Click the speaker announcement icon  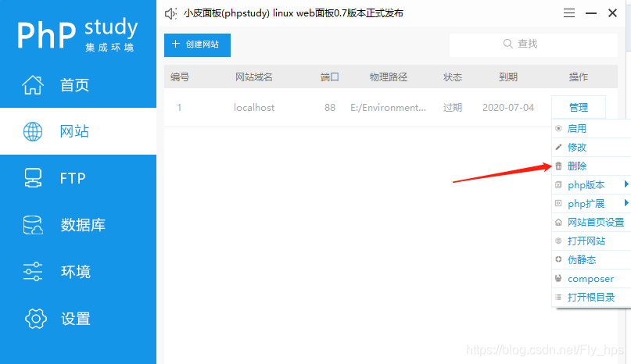pyautogui.click(x=170, y=14)
